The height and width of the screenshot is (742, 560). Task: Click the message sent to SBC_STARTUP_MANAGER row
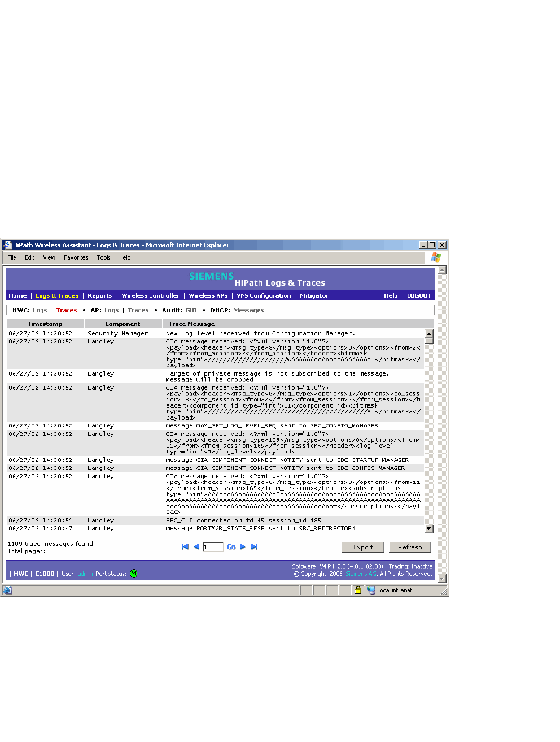click(287, 460)
